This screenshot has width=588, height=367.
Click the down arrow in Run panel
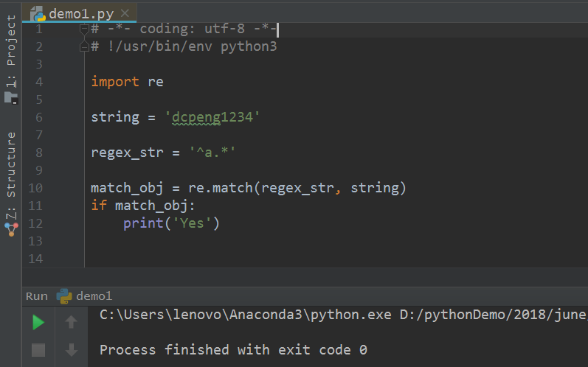coord(72,350)
